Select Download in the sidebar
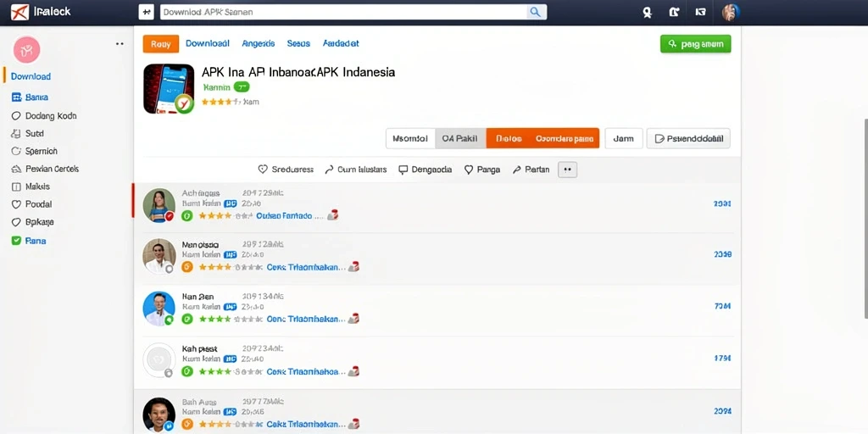Screen dimensions: 868x434 point(31,76)
